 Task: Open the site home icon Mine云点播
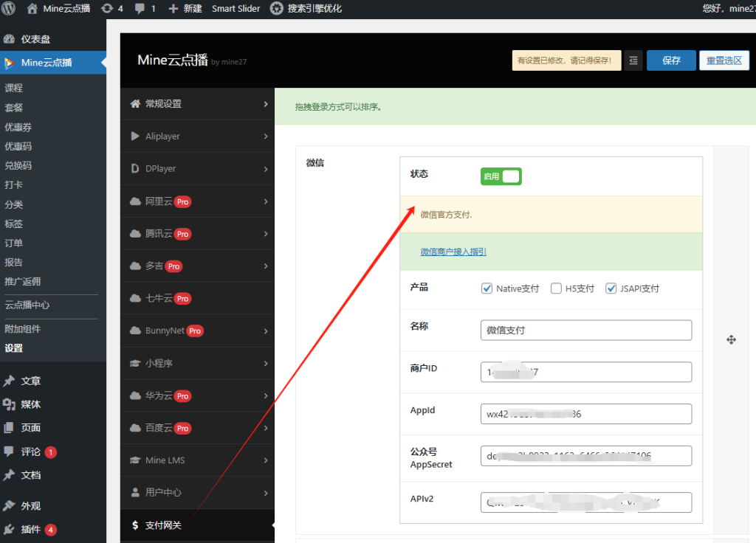pos(32,8)
